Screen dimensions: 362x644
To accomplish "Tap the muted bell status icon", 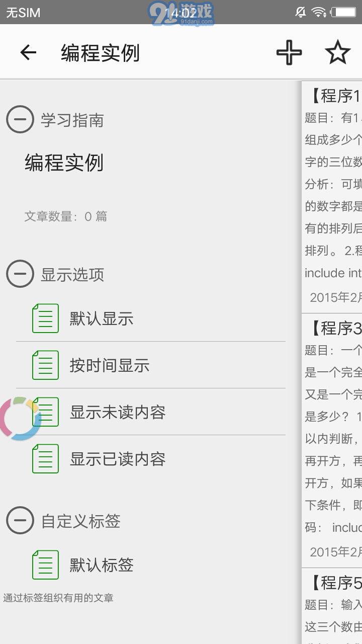I will click(301, 12).
